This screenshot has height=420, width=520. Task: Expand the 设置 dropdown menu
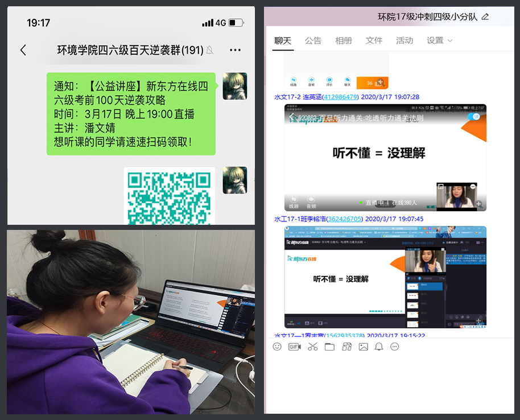pyautogui.click(x=439, y=40)
